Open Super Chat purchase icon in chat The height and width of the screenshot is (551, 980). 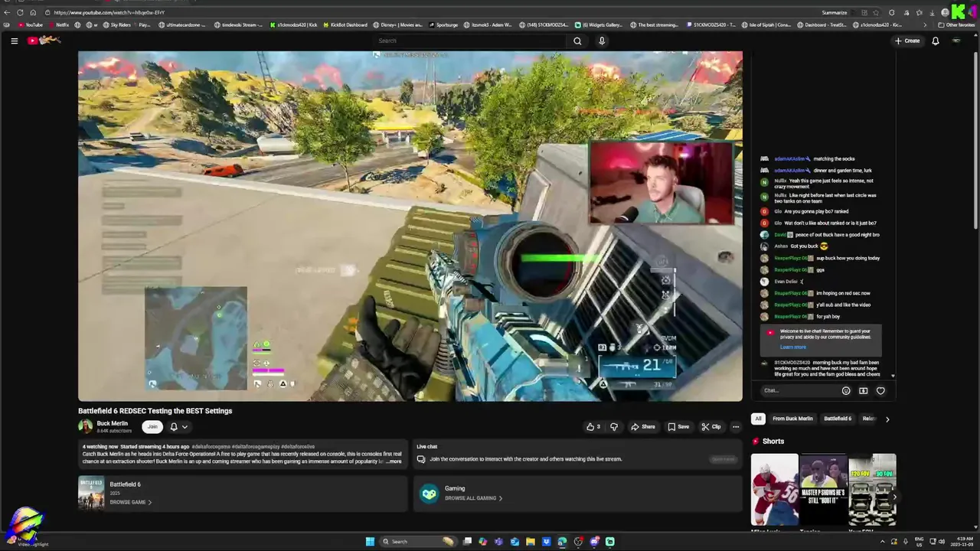point(863,390)
